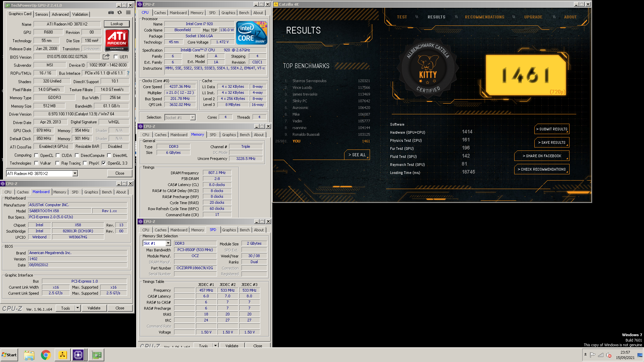The height and width of the screenshot is (362, 644).
Task: Click the top CPU-Z window title icon
Action: (x=140, y=4)
